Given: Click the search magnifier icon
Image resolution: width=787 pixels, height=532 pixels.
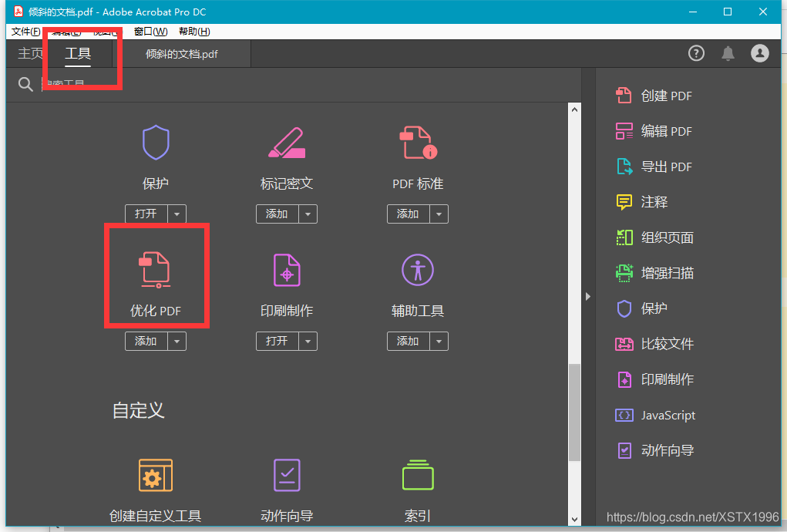Looking at the screenshot, I should coord(25,84).
